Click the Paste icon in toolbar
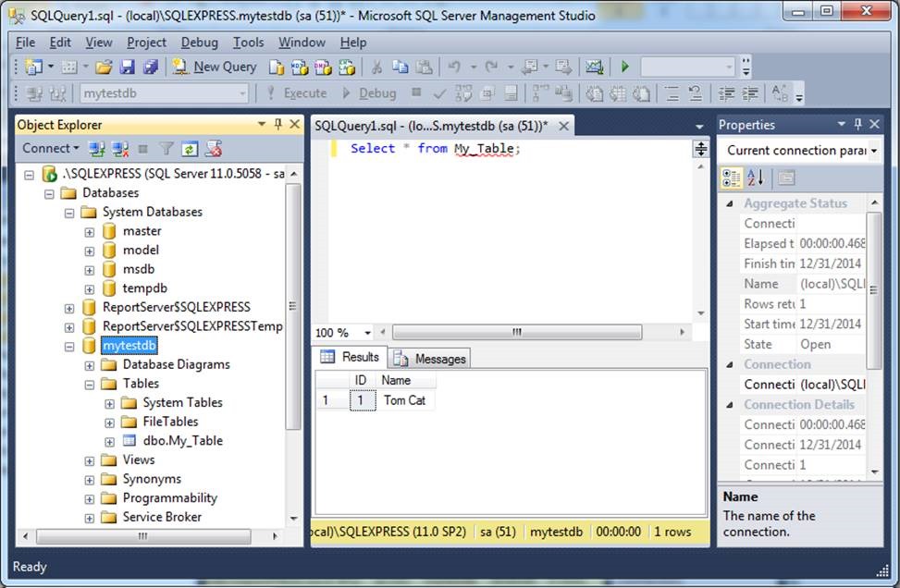 point(424,67)
